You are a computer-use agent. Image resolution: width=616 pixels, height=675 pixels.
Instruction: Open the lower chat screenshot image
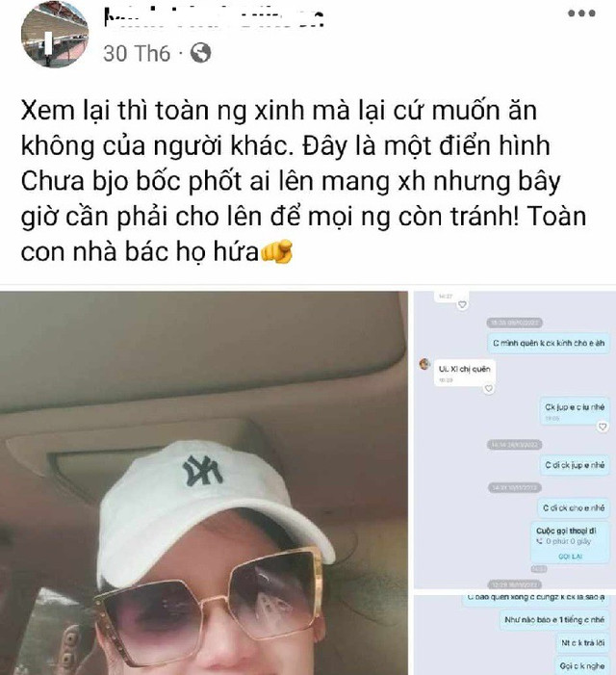[x=515, y=636]
